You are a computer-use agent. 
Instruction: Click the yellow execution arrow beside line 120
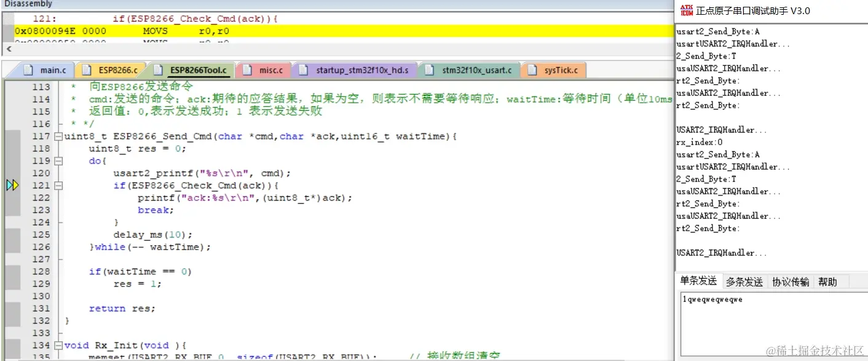coord(12,184)
